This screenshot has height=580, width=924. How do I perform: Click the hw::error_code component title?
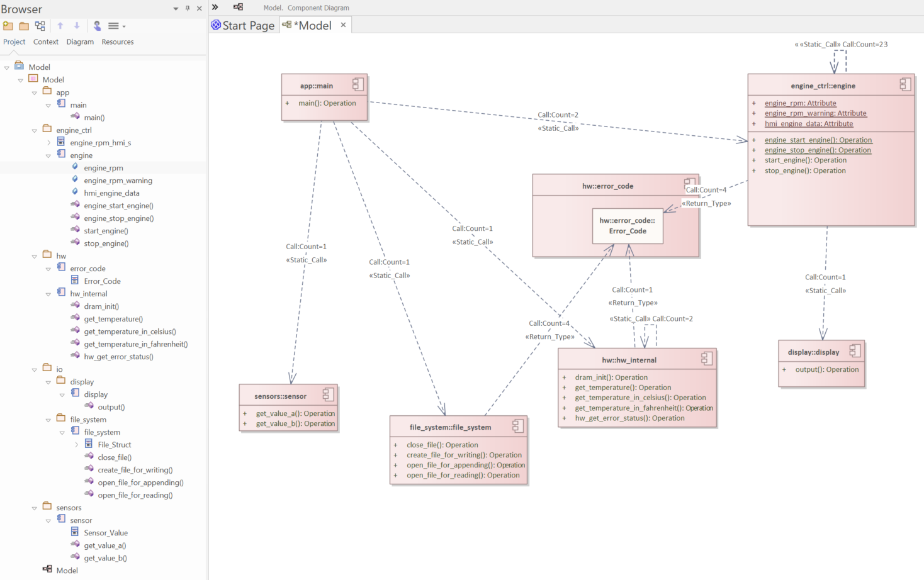(x=607, y=186)
